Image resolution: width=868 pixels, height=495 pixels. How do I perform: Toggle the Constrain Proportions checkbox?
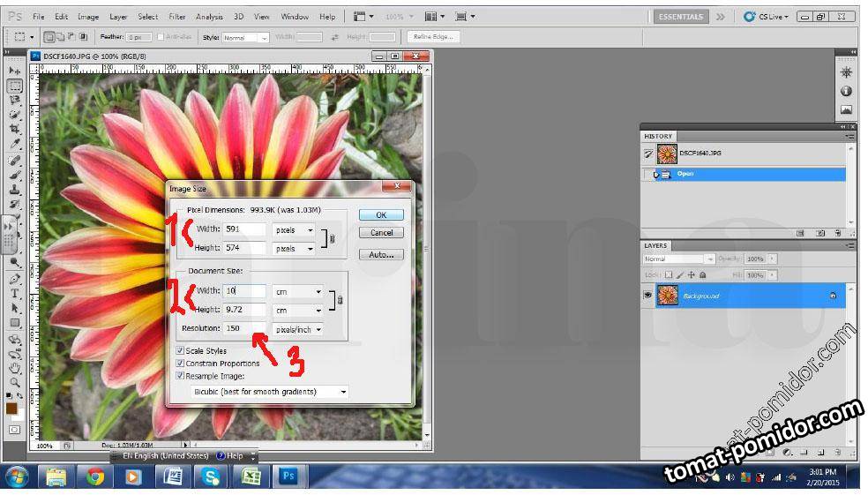[x=181, y=364]
